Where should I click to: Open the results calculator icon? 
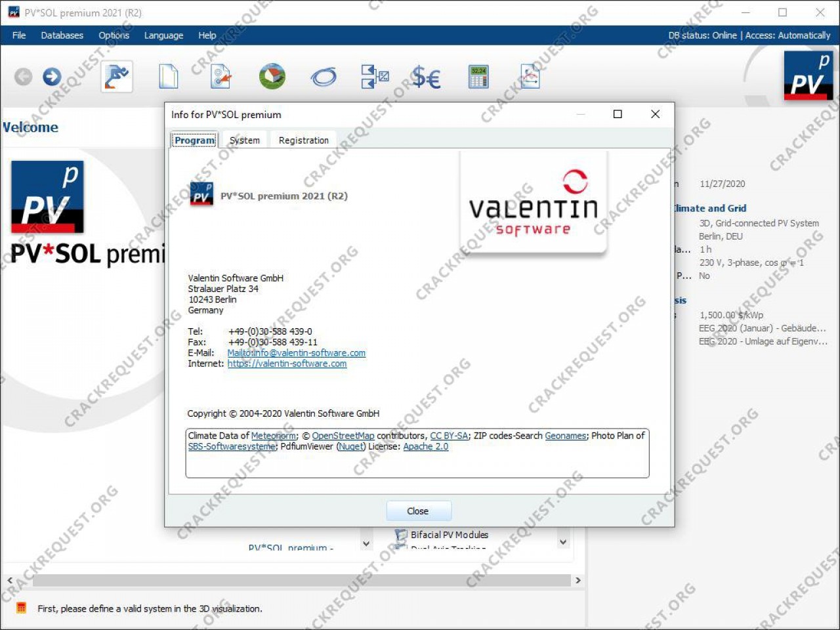[478, 77]
